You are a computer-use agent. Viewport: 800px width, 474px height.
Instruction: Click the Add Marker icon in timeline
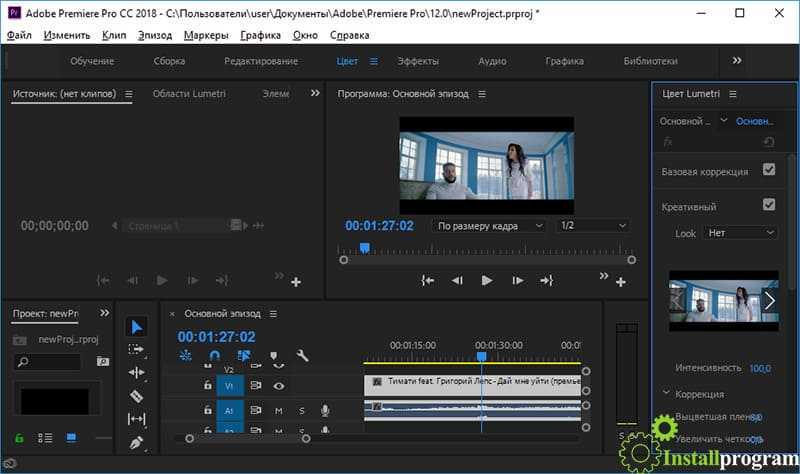273,356
